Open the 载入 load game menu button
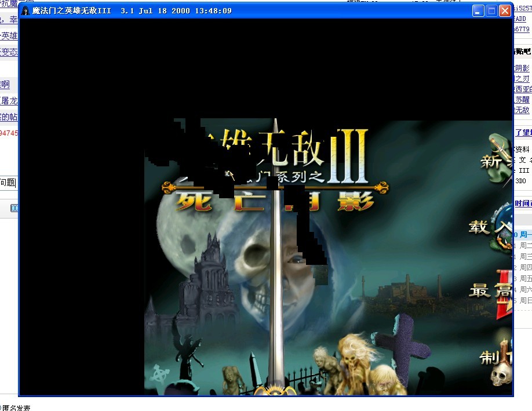This screenshot has width=532, height=411. [x=491, y=227]
